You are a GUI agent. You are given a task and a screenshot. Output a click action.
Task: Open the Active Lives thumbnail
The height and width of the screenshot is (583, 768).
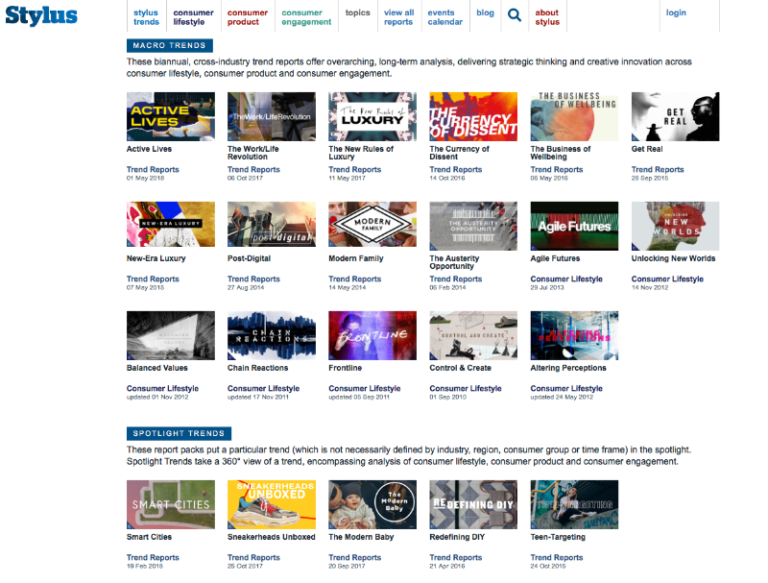pos(170,117)
